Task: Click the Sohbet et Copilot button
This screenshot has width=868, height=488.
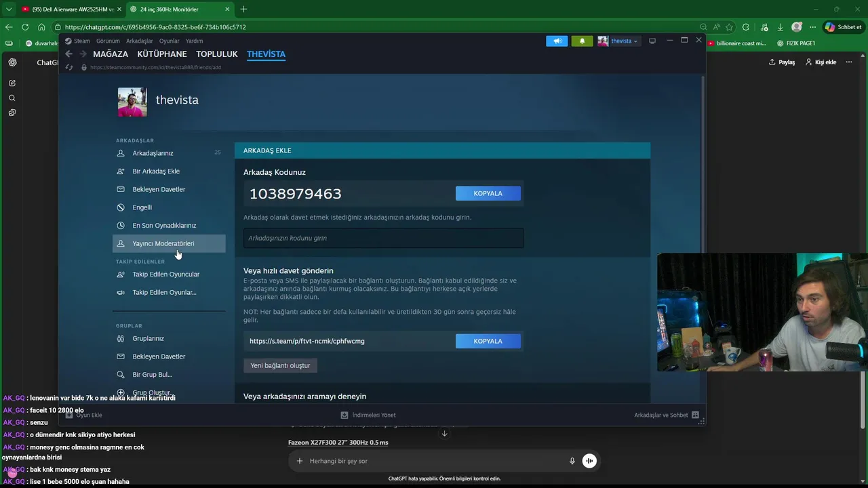Action: coord(843,27)
